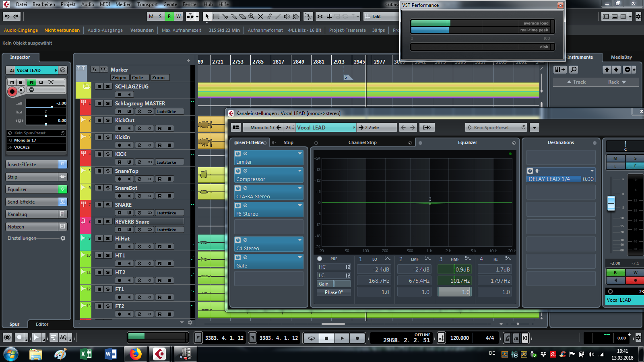644x362 pixels.
Task: Click the Undo arrow in the toolbar
Action: tap(7, 16)
